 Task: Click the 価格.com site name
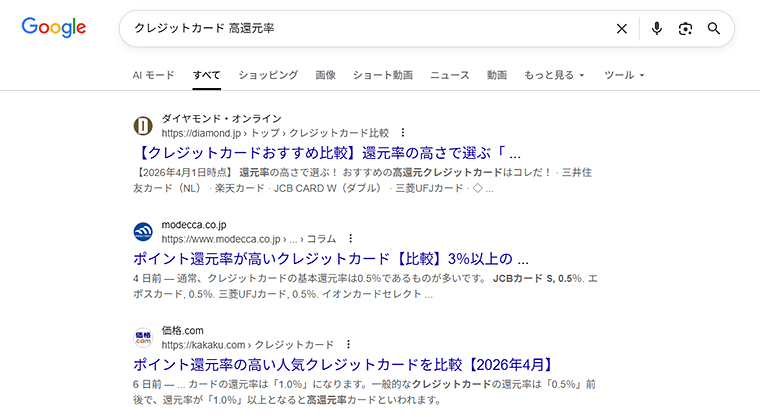point(183,330)
